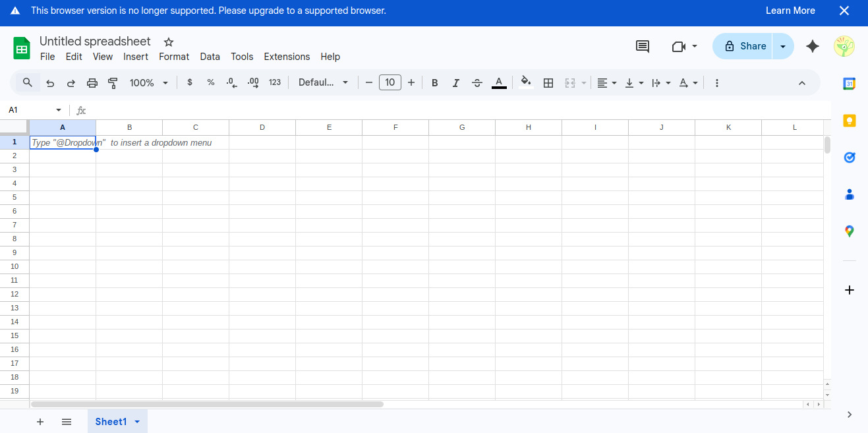Click the font size input field

click(x=390, y=82)
